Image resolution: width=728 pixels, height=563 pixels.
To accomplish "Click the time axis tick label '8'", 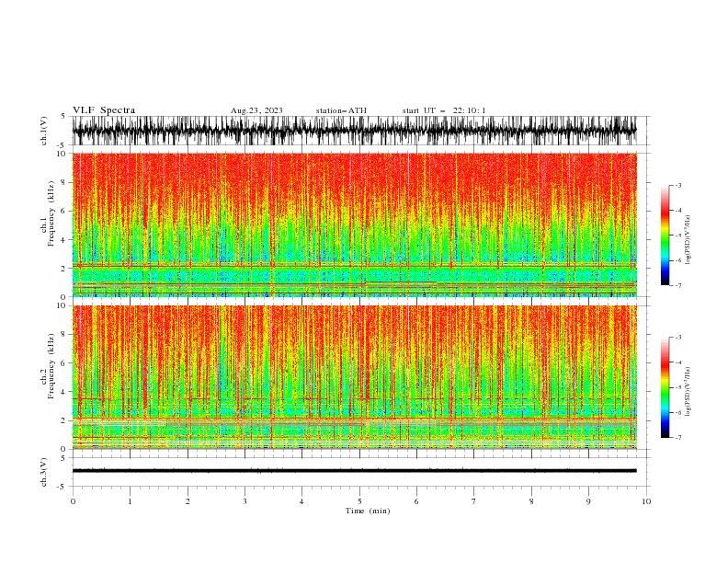I will [x=531, y=501].
